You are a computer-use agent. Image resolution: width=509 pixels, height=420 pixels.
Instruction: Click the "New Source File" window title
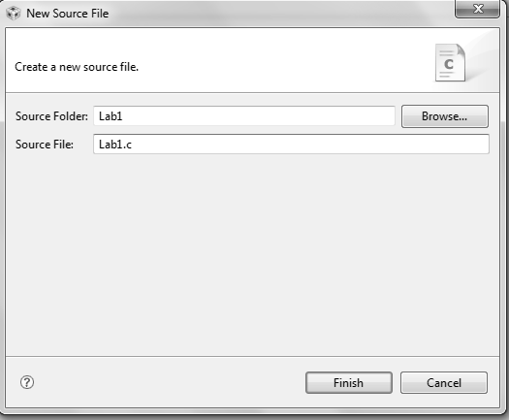pos(68,14)
